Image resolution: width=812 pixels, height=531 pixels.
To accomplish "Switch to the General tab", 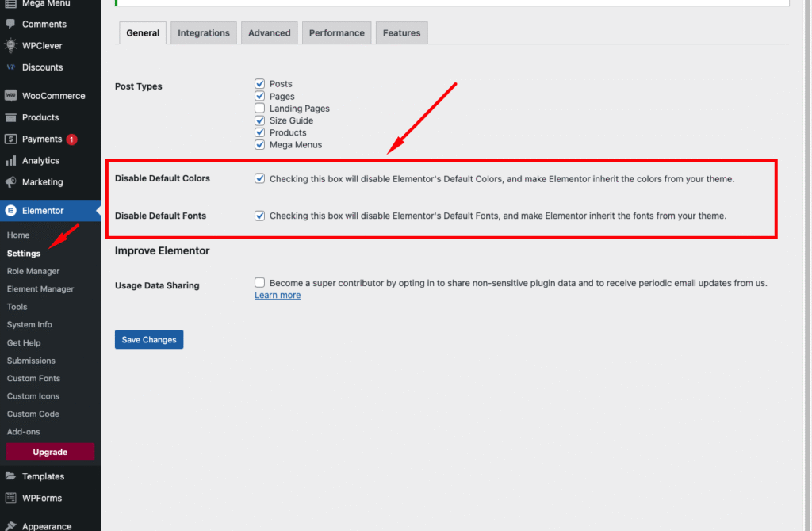I will click(143, 32).
